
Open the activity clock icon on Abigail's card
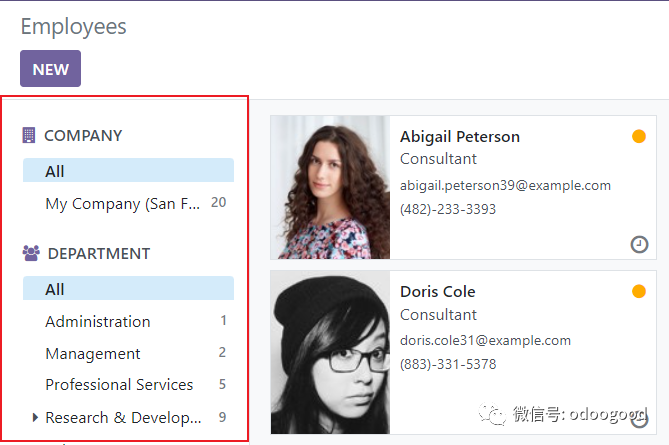point(639,244)
